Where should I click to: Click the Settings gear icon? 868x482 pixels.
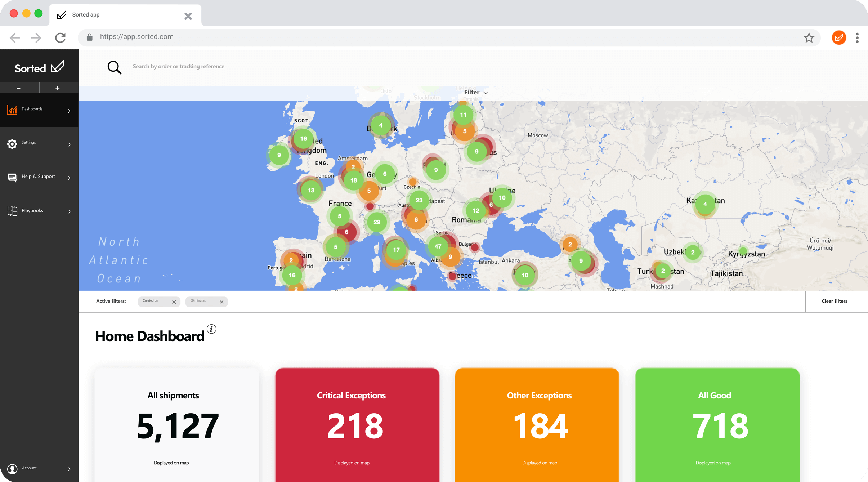click(12, 144)
